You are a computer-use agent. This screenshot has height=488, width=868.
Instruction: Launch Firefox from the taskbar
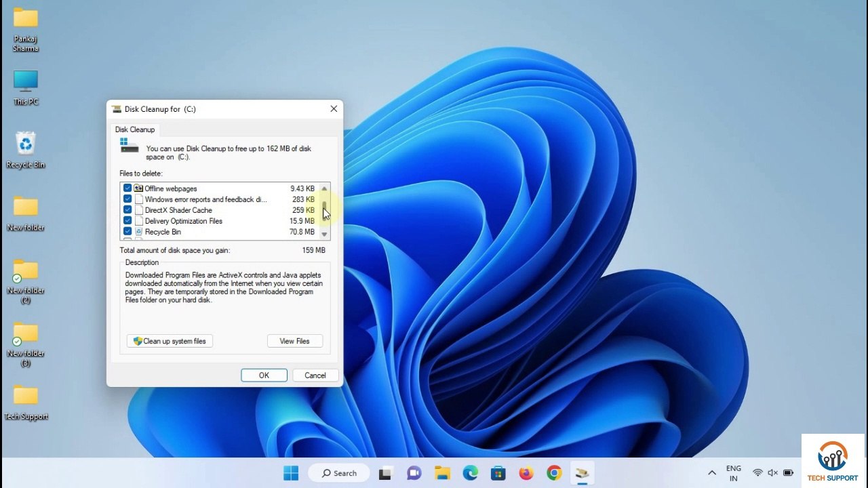pyautogui.click(x=526, y=473)
